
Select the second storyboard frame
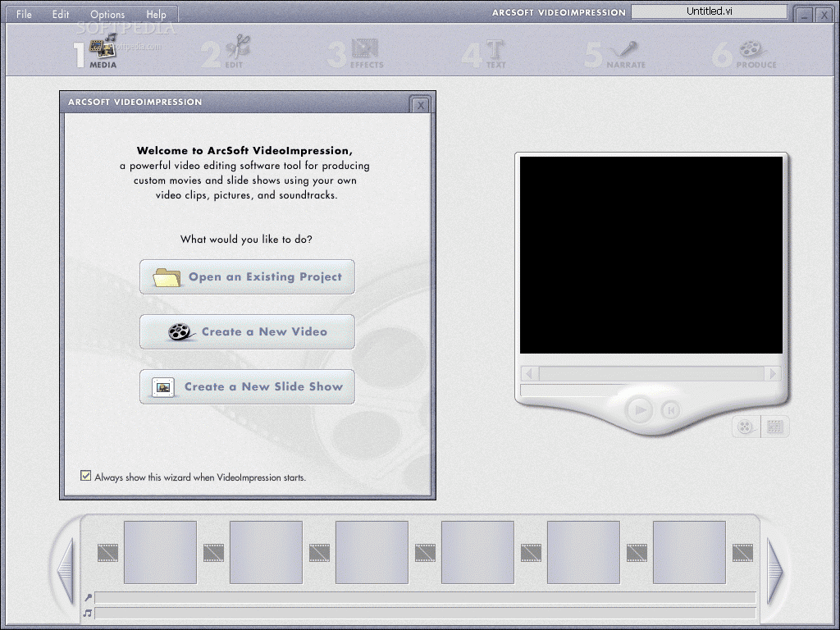pos(267,552)
